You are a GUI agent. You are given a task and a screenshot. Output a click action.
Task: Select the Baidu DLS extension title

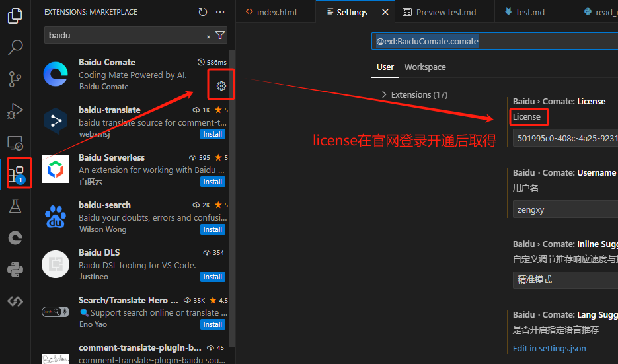tap(99, 252)
